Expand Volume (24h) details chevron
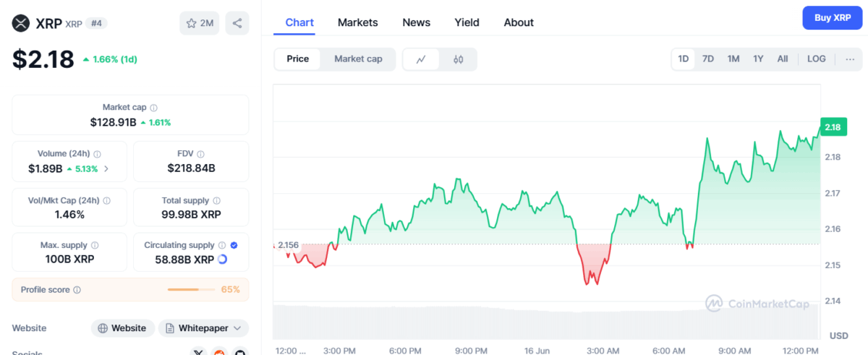 coord(106,168)
